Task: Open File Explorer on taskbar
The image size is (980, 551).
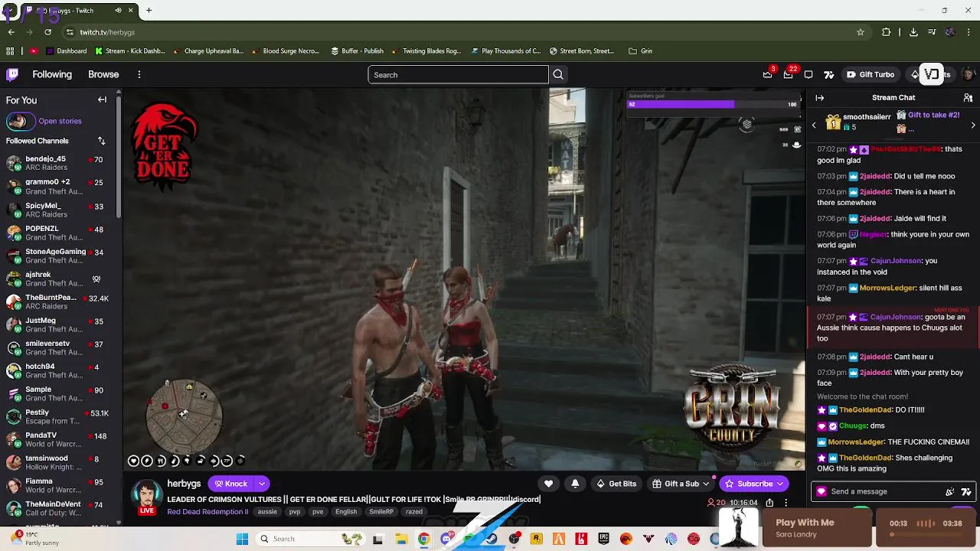Action: click(x=401, y=539)
